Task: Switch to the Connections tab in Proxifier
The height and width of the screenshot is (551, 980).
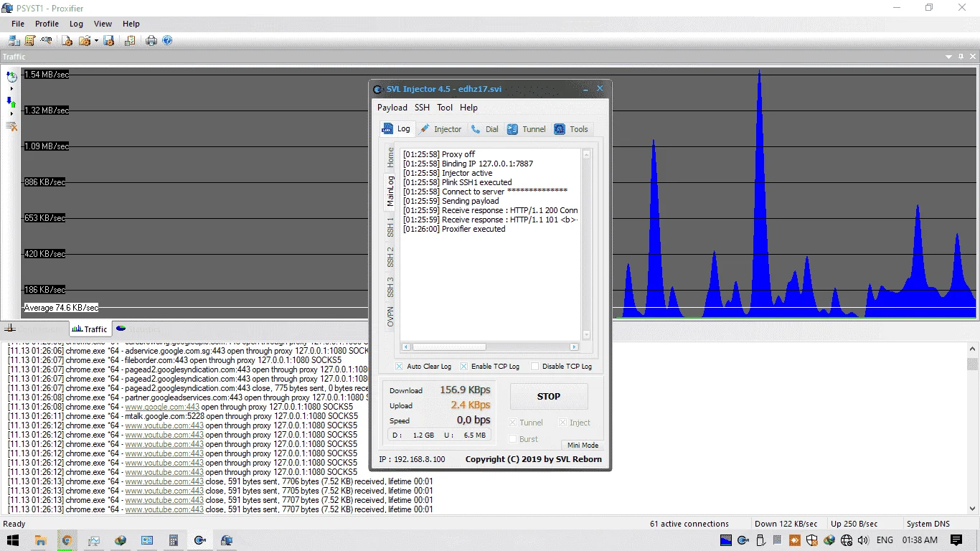Action: pos(35,329)
